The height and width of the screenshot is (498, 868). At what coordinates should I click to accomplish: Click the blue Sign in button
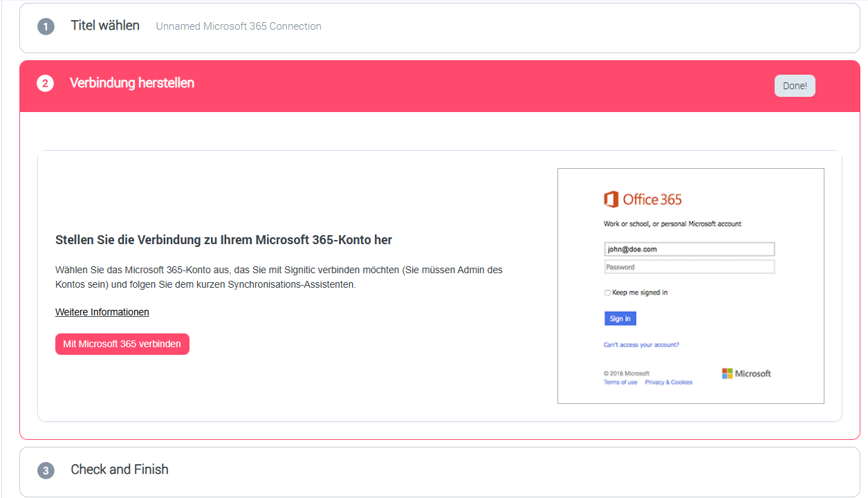click(620, 319)
